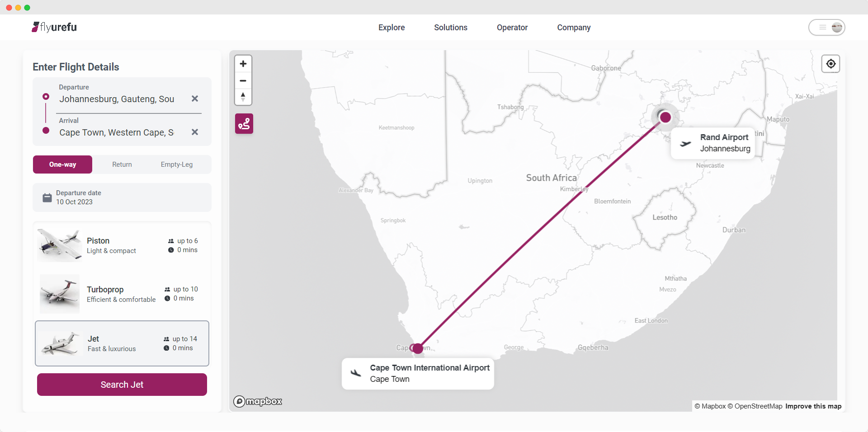Open the user profile menu toggle
Image resolution: width=868 pixels, height=432 pixels.
pyautogui.click(x=826, y=28)
